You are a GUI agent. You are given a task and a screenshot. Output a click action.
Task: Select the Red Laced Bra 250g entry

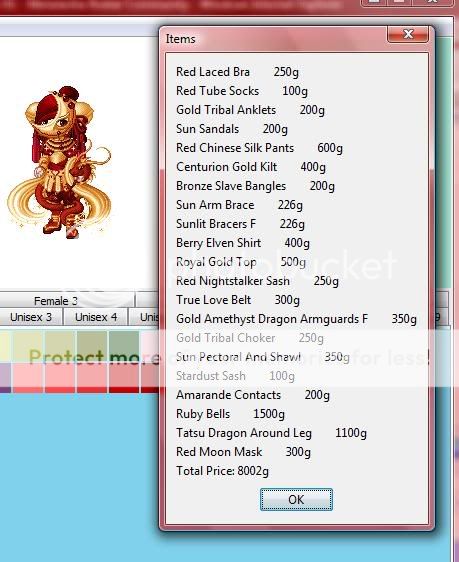coord(237,72)
